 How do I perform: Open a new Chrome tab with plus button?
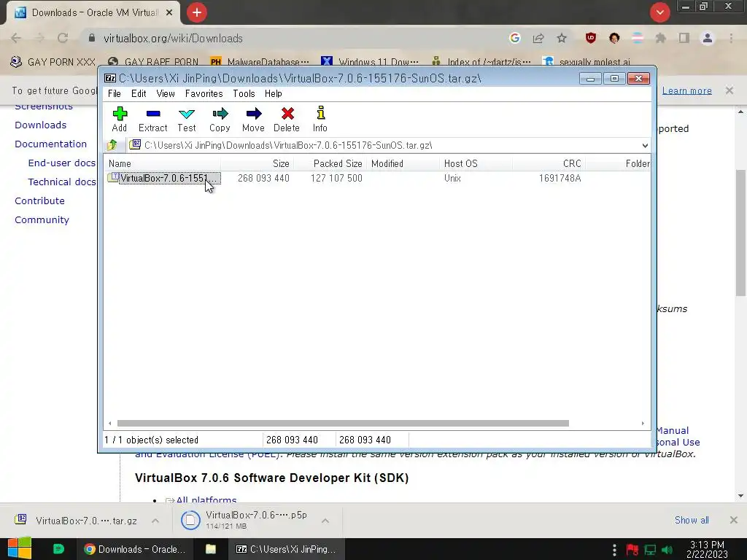[x=197, y=12]
